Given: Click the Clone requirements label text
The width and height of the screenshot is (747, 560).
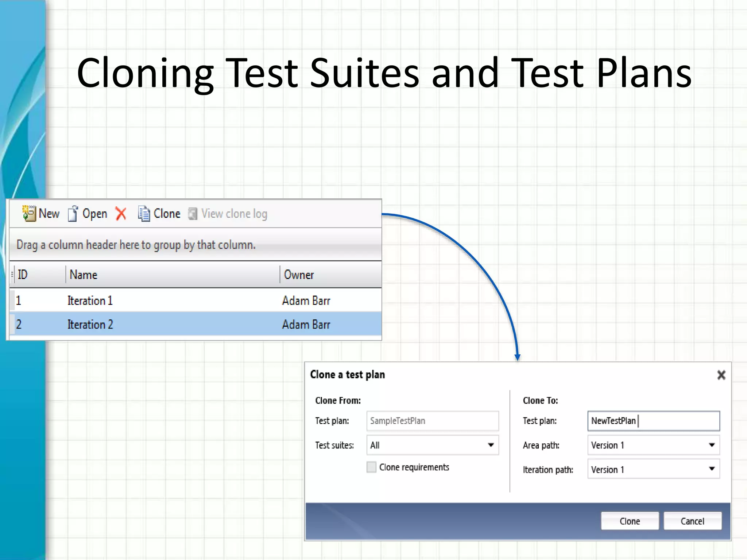Looking at the screenshot, I should (414, 467).
